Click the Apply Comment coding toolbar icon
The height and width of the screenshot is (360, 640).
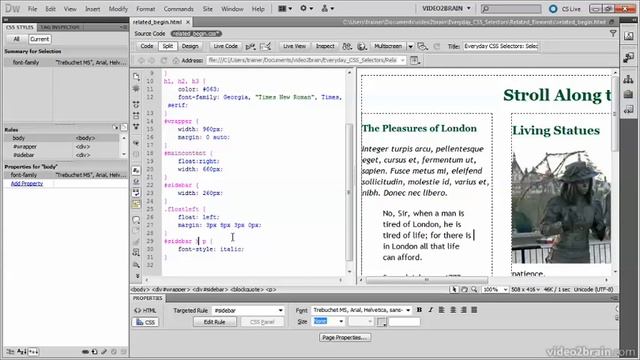click(136, 220)
